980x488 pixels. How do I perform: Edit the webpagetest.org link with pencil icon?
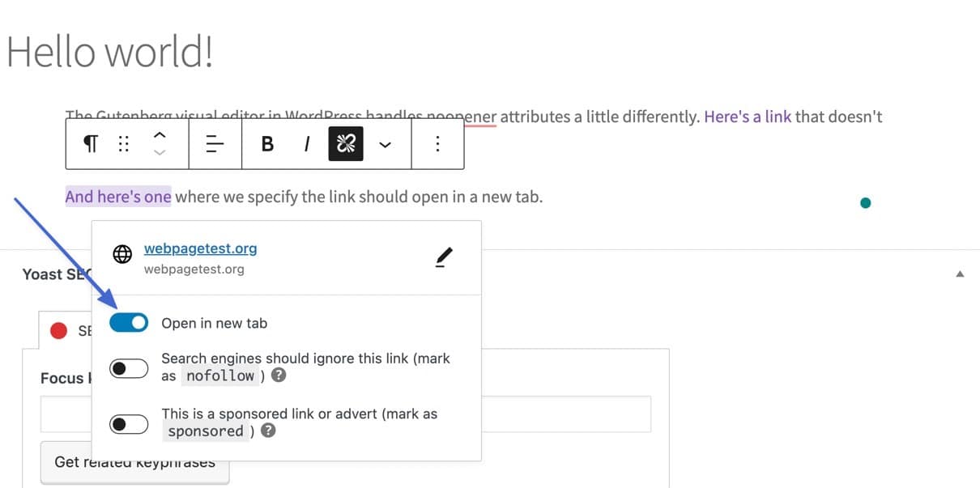(x=443, y=257)
